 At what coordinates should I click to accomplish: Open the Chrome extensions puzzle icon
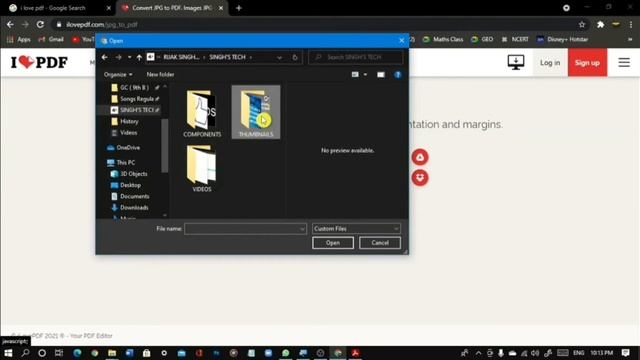click(600, 24)
